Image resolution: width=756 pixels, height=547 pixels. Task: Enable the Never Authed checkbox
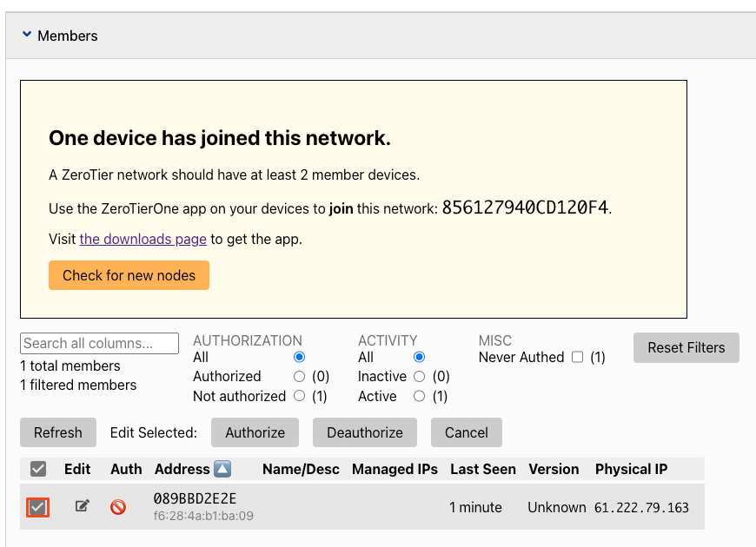point(577,357)
